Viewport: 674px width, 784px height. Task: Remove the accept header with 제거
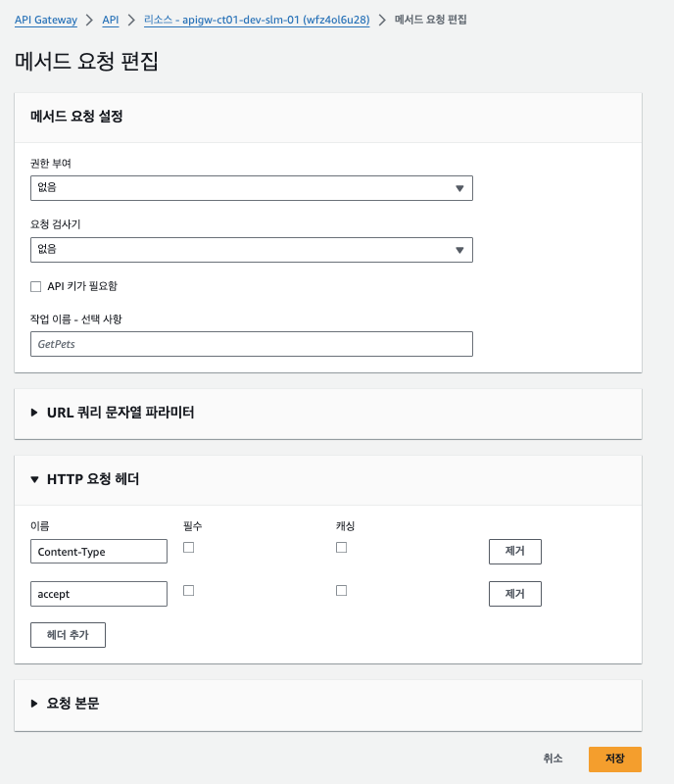point(515,594)
